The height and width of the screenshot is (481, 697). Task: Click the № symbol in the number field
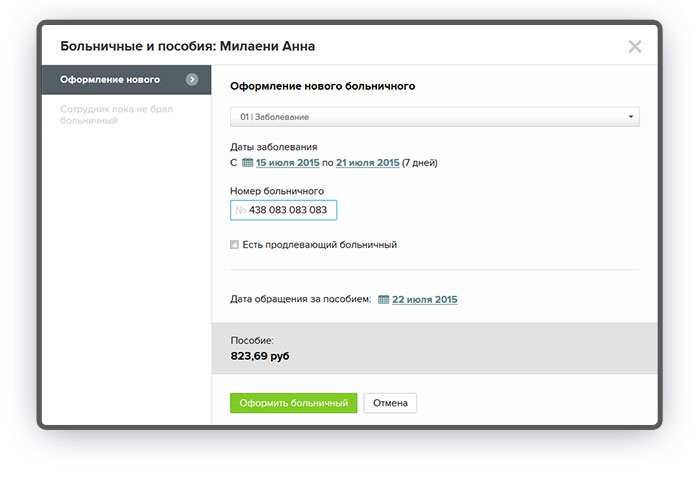pos(240,210)
